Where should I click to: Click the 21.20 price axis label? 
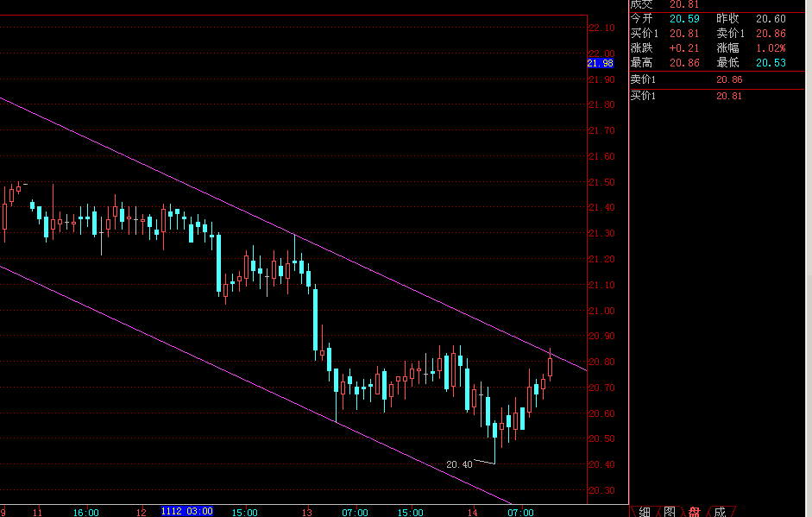point(601,259)
